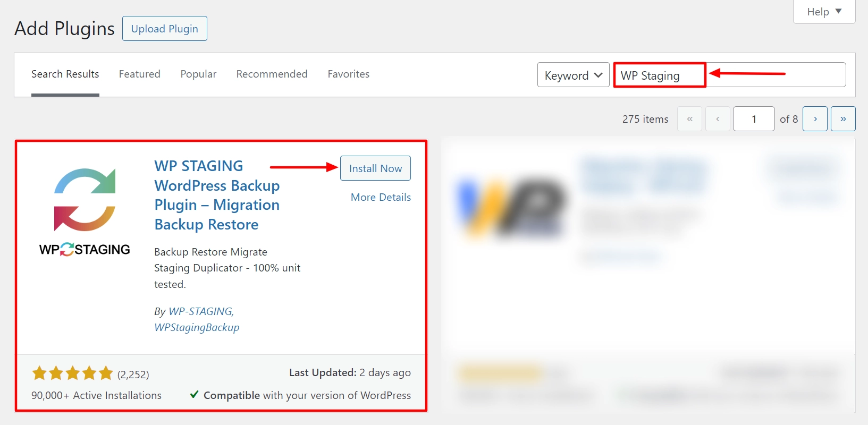Open the WP STAGING plugin title link
This screenshot has width=868, height=425.
pos(217,195)
